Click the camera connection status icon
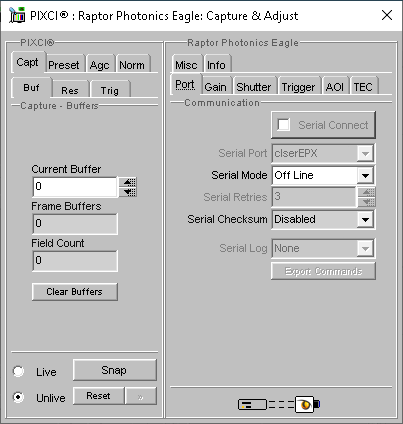403x424 pixels. click(279, 404)
